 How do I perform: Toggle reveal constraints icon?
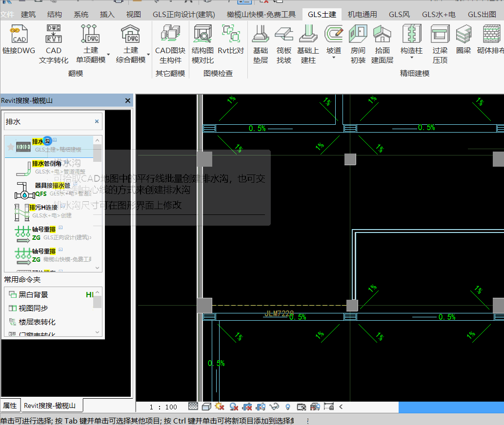(329, 406)
